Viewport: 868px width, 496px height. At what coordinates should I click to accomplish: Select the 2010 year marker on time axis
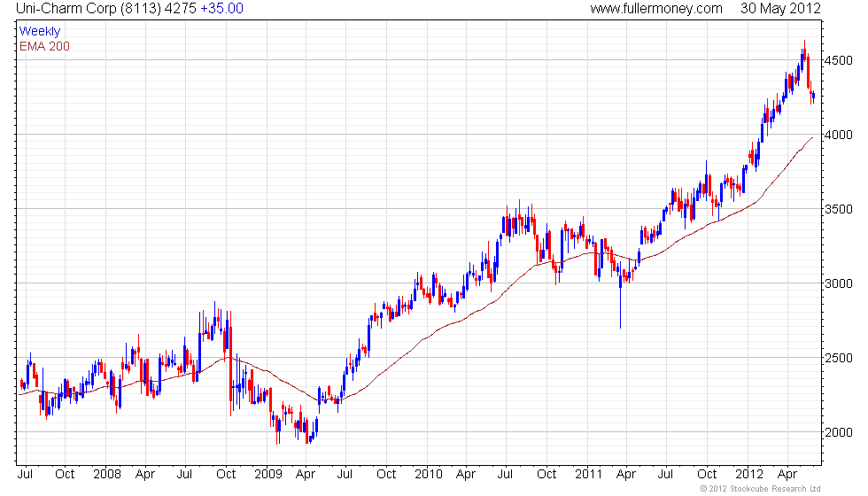coord(429,474)
